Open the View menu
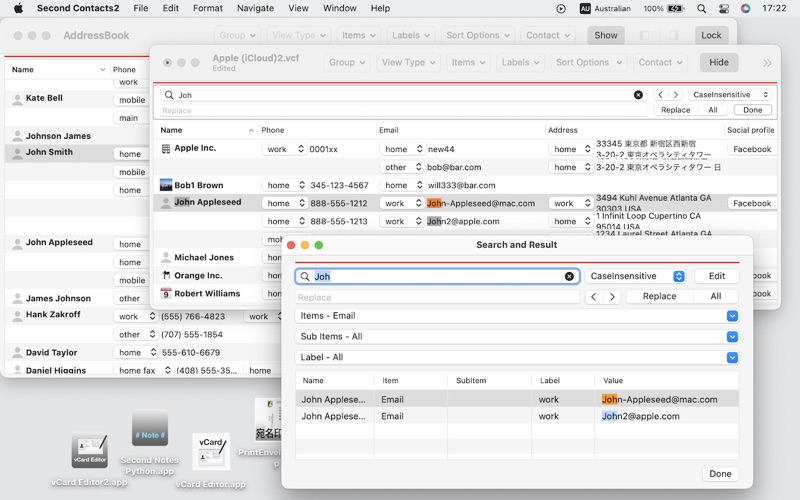Viewport: 800px width, 500px height. coord(298,8)
